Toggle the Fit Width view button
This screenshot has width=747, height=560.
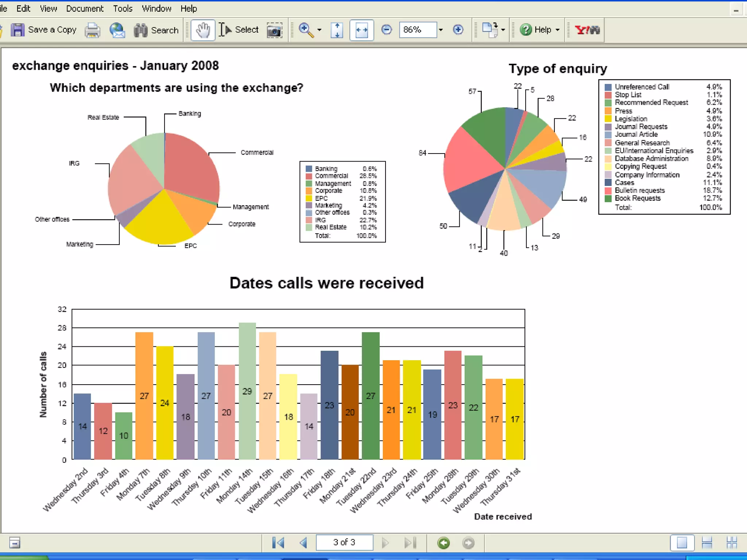click(x=361, y=30)
